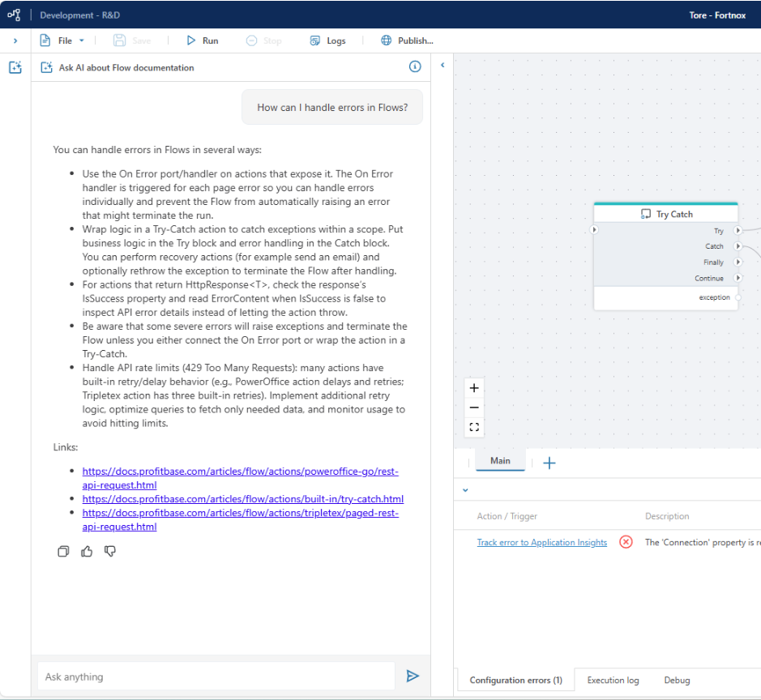The width and height of the screenshot is (761, 700).
Task: Collapse the AI documentation panel
Action: (x=442, y=66)
